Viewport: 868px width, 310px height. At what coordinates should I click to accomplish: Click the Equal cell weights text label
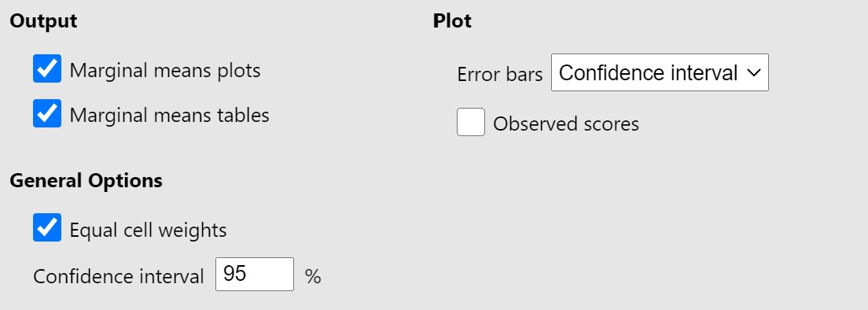149,230
